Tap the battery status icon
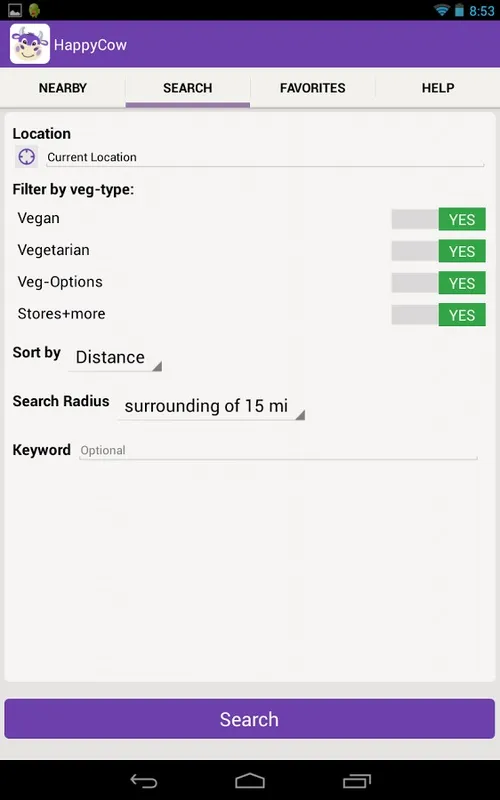The height and width of the screenshot is (800, 500). pyautogui.click(x=459, y=10)
